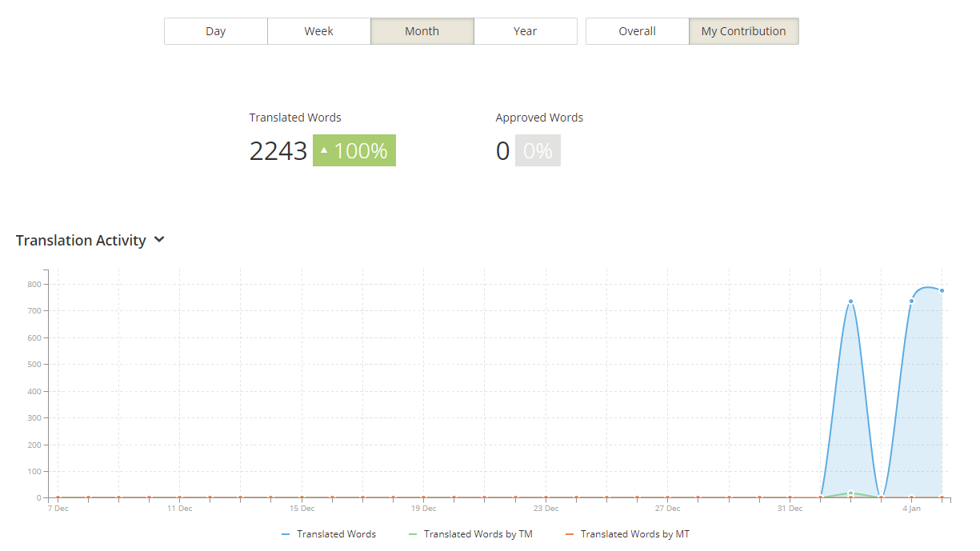Click the 11 Dec axis label
The height and width of the screenshot is (551, 980).
point(180,509)
